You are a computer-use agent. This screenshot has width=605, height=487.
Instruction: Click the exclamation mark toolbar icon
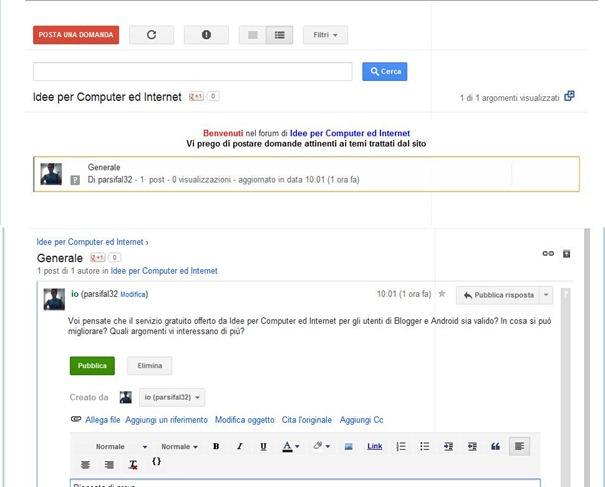tap(206, 35)
